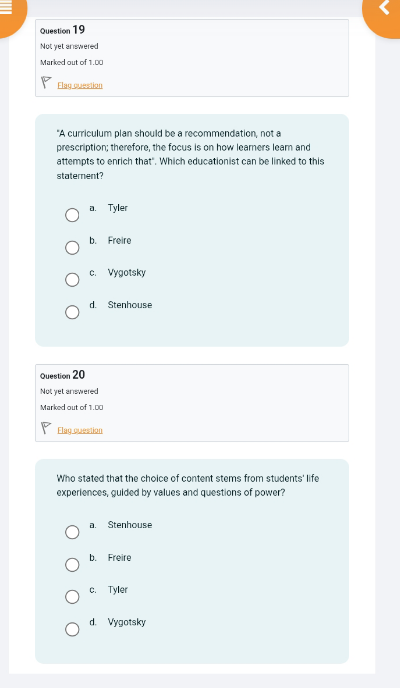Viewport: 400px width, 688px height.
Task: Choose Vygotsky as answer to question 20
Action: 72,629
